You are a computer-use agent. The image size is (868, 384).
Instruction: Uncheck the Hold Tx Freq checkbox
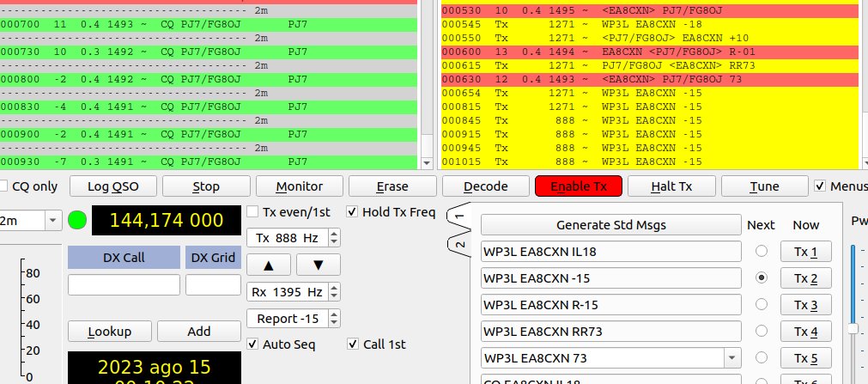[x=352, y=212]
